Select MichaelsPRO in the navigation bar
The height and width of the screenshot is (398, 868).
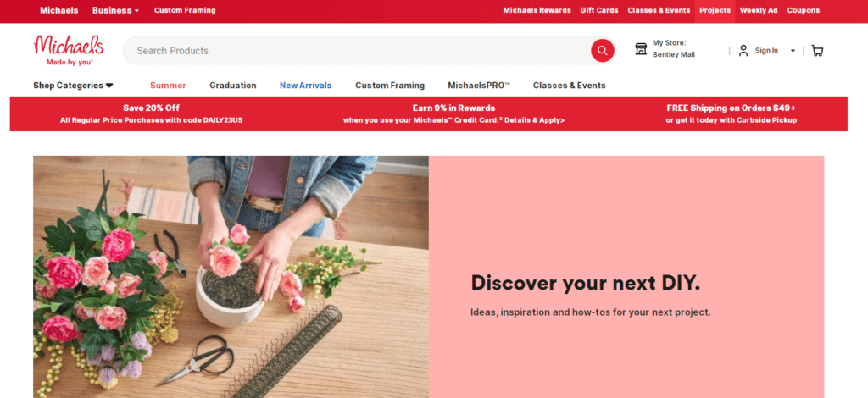pos(479,86)
